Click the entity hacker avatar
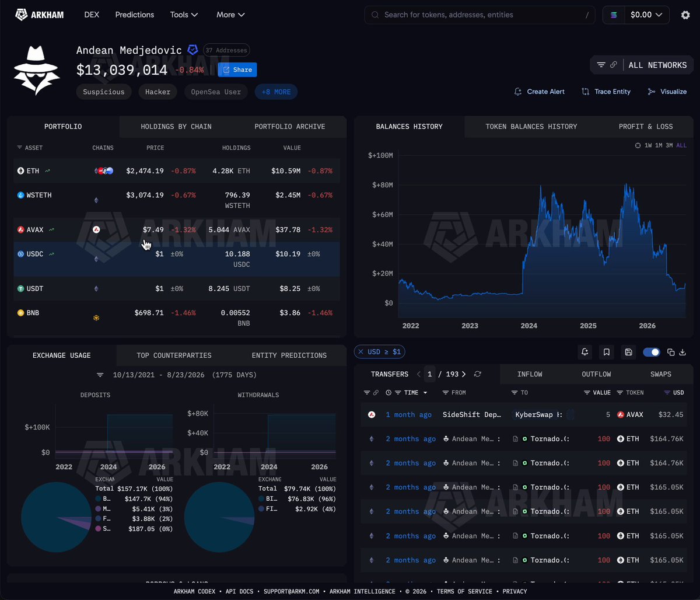Viewport: 700px width, 600px height. [x=37, y=70]
